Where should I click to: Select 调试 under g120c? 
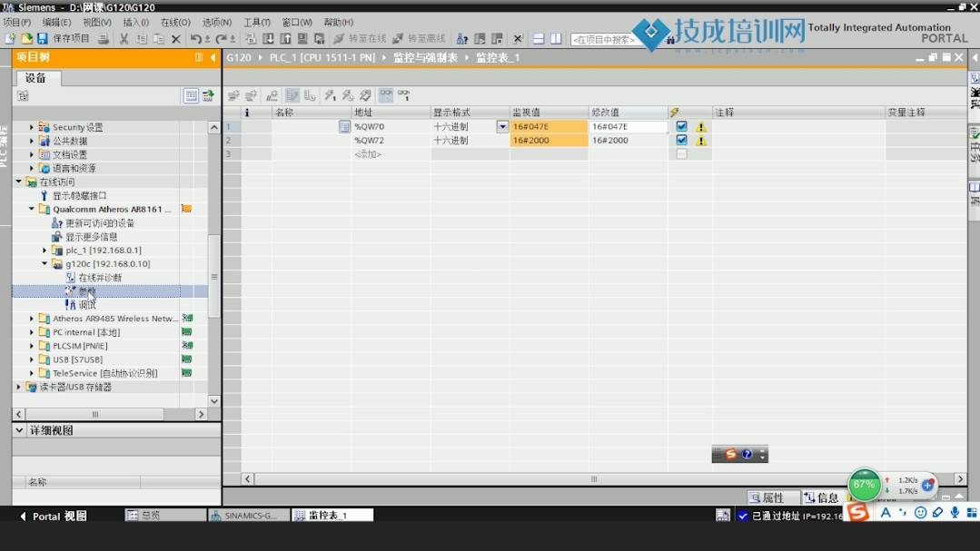tap(87, 305)
